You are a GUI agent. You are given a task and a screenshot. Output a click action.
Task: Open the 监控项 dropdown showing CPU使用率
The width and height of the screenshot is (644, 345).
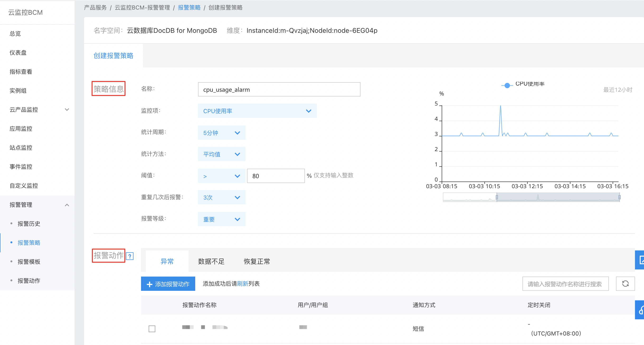point(257,111)
